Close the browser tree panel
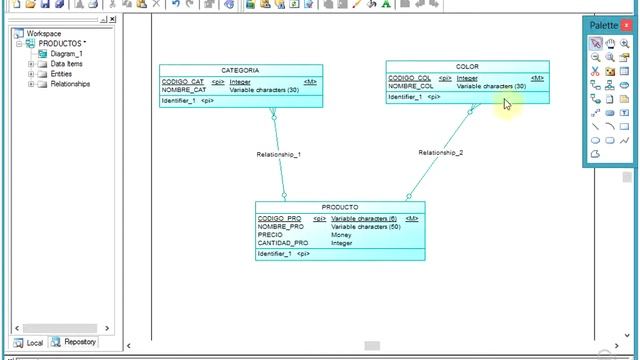The width and height of the screenshot is (640, 360). coord(113,19)
